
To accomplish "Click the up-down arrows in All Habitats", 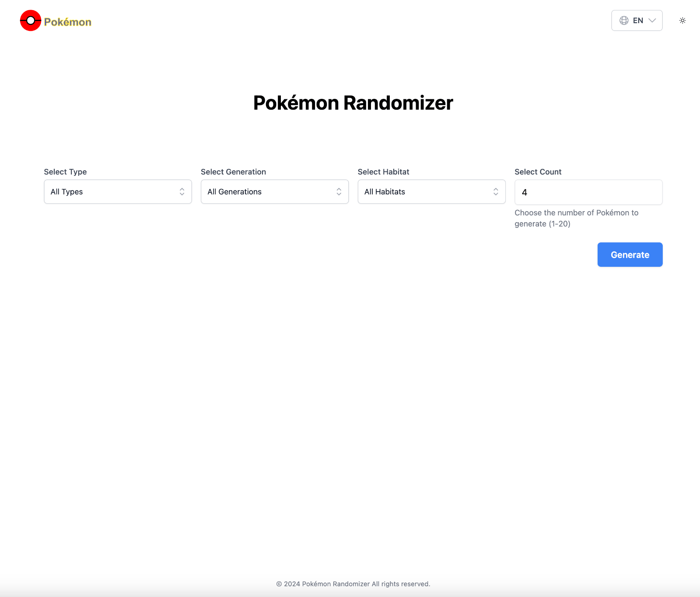I will click(x=496, y=192).
